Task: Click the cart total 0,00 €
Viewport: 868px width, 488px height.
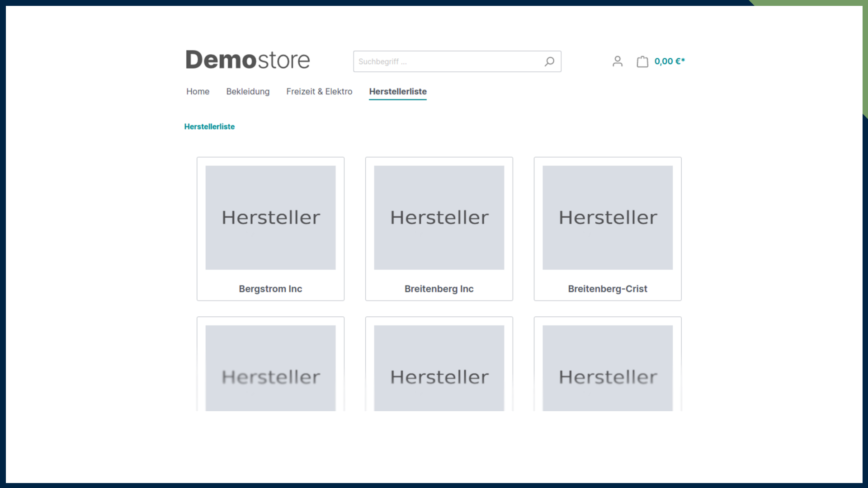Action: (670, 61)
